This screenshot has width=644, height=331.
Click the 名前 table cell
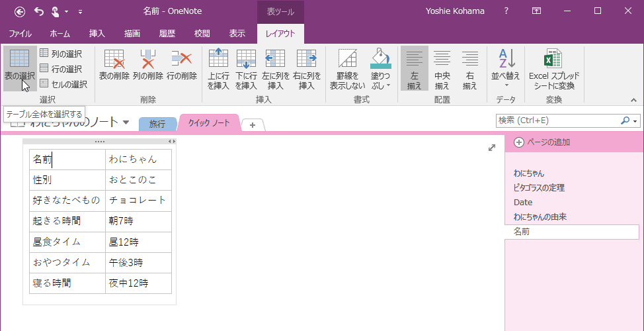(67, 160)
